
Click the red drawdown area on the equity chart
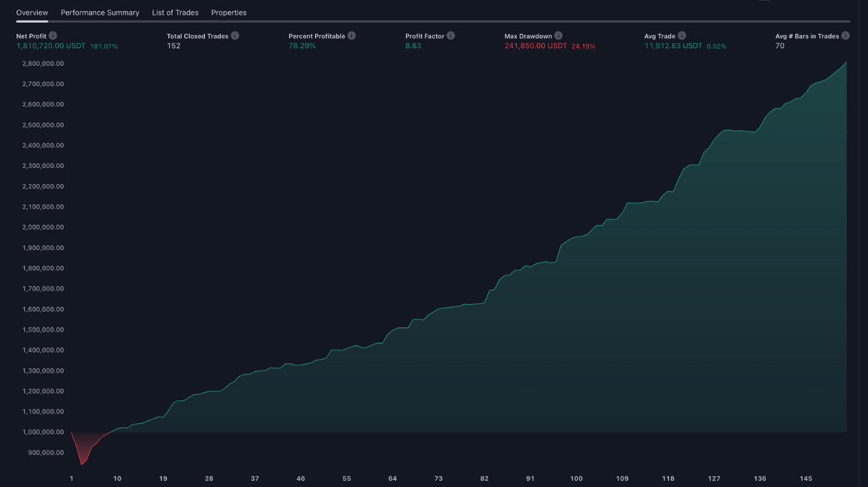coord(85,446)
